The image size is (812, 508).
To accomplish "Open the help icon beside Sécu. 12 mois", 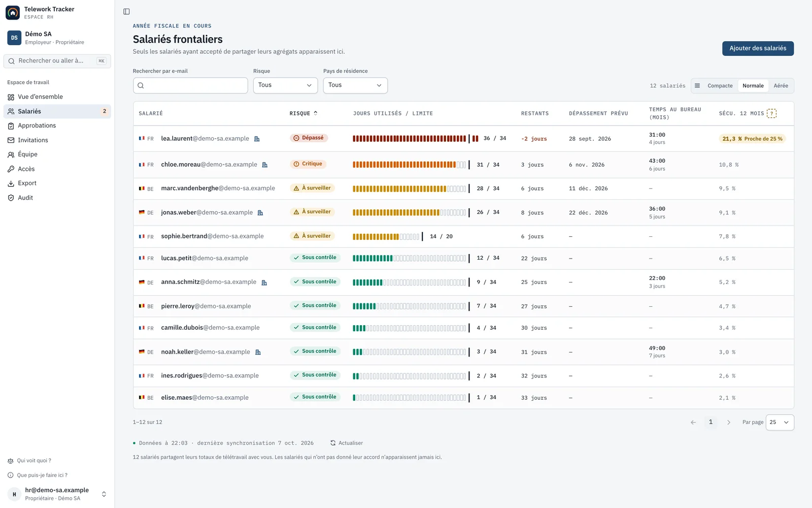I will pos(771,113).
